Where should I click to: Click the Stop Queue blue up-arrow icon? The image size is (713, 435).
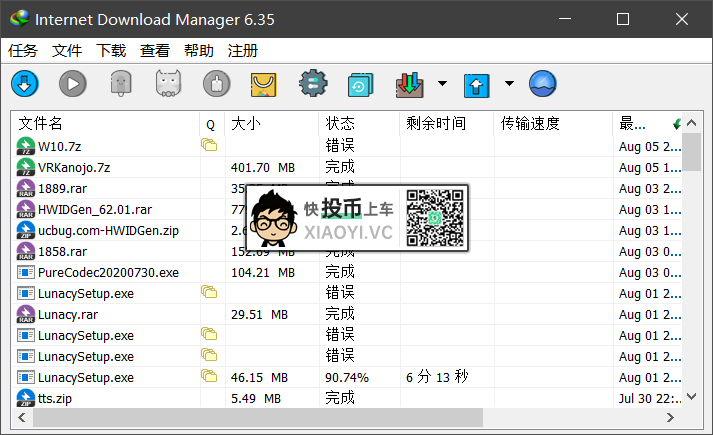477,83
